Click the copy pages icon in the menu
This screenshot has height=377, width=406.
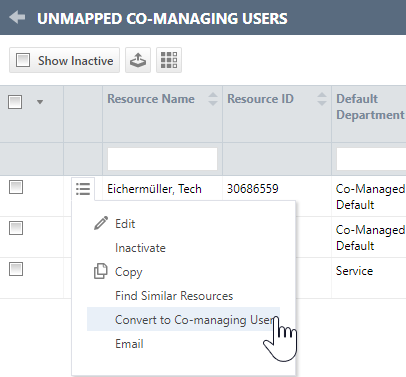[101, 271]
